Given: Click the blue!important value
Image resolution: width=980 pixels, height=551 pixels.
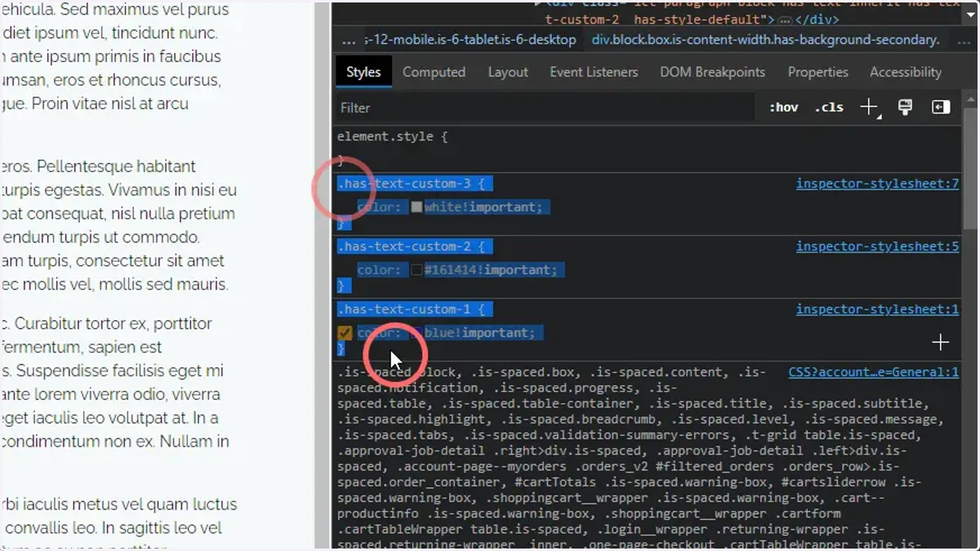Looking at the screenshot, I should pyautogui.click(x=479, y=333).
